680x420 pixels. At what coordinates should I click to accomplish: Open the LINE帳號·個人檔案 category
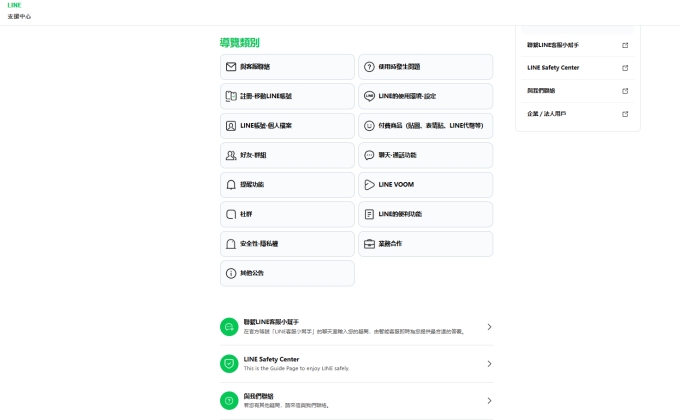click(x=287, y=126)
